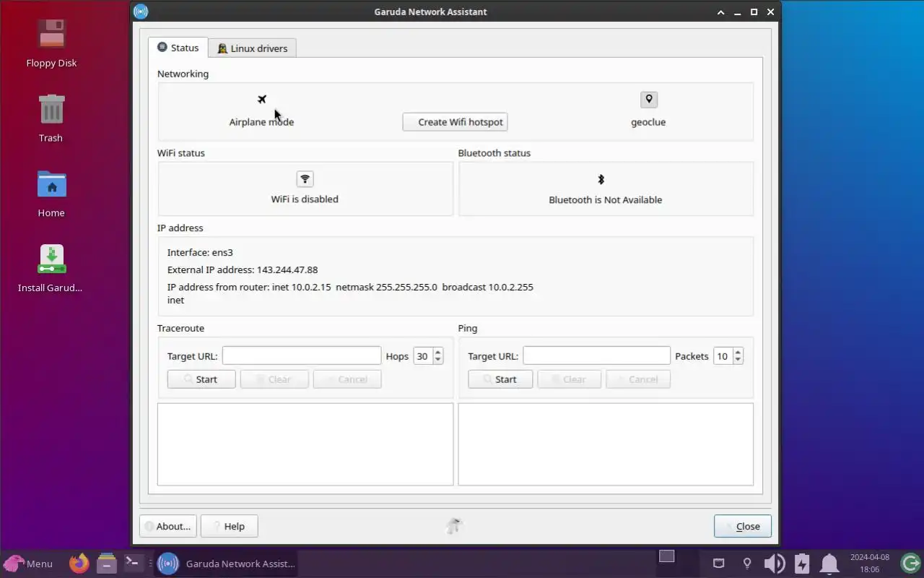This screenshot has width=924, height=578.
Task: Focus the Ping Target URL field
Action: [597, 355]
